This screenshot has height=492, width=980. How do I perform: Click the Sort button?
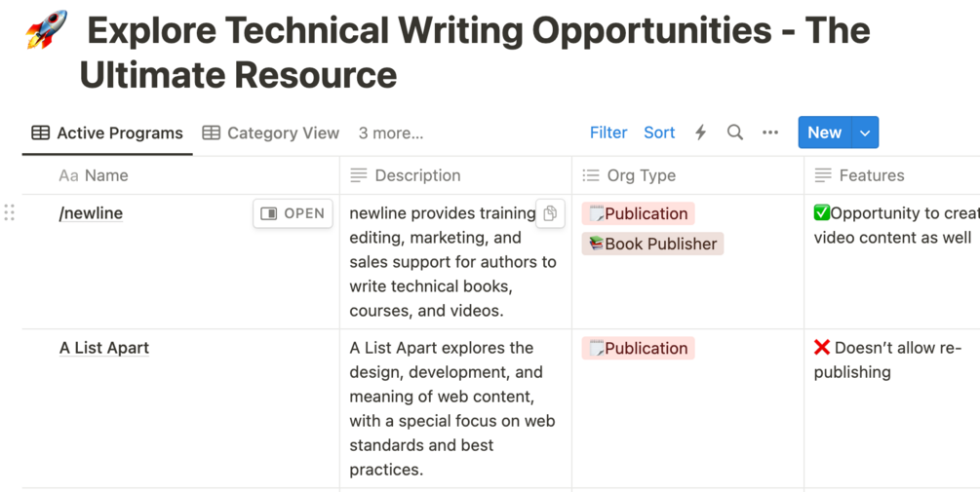pyautogui.click(x=659, y=132)
